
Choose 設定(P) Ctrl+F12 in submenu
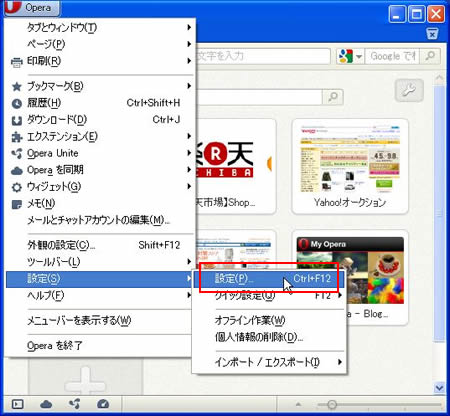(269, 278)
